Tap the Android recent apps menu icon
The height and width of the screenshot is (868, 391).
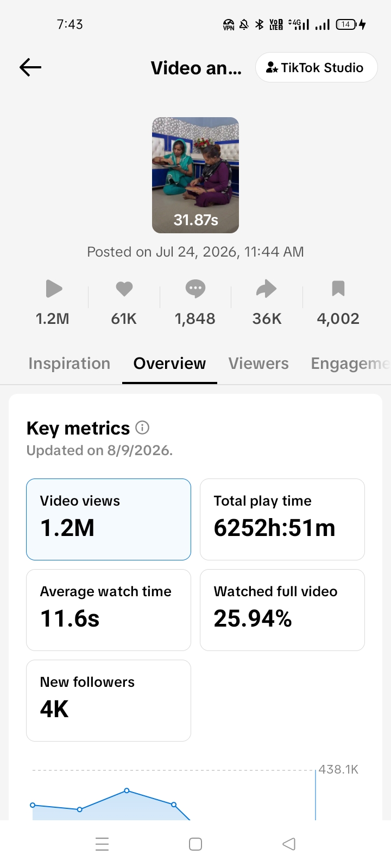[102, 844]
